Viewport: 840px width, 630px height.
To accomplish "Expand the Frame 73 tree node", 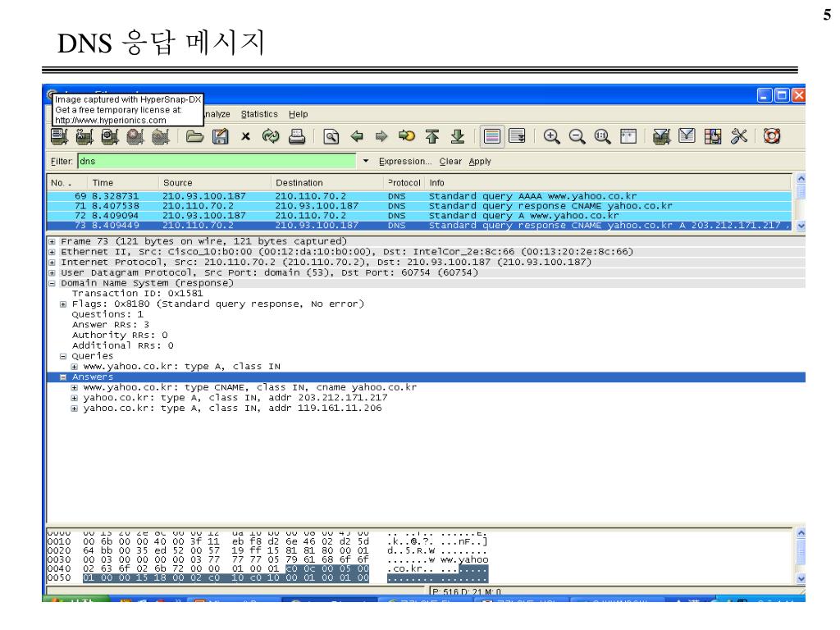I will coord(52,242).
